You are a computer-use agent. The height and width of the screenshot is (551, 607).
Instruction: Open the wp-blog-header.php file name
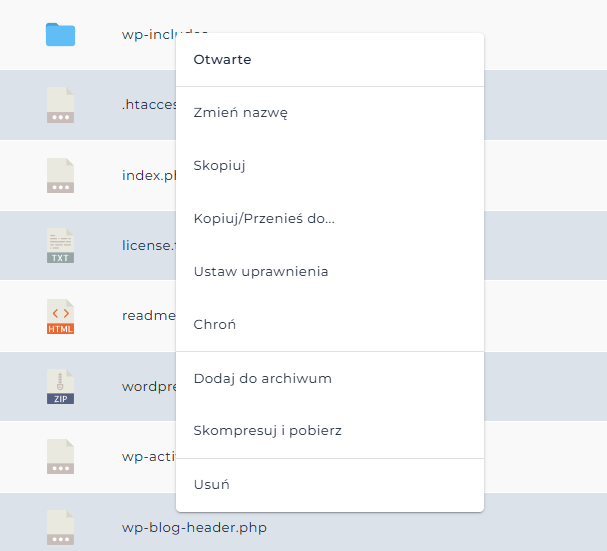pyautogui.click(x=194, y=527)
